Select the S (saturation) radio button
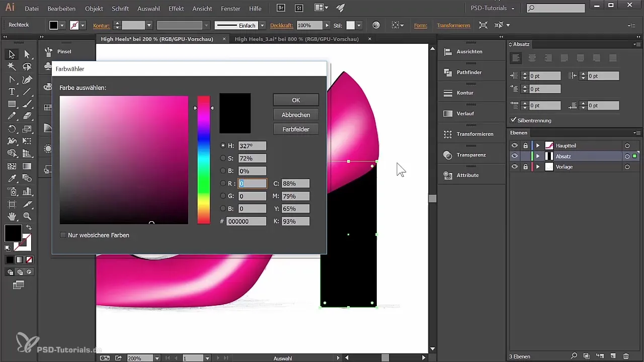The image size is (644, 362). pos(223,158)
